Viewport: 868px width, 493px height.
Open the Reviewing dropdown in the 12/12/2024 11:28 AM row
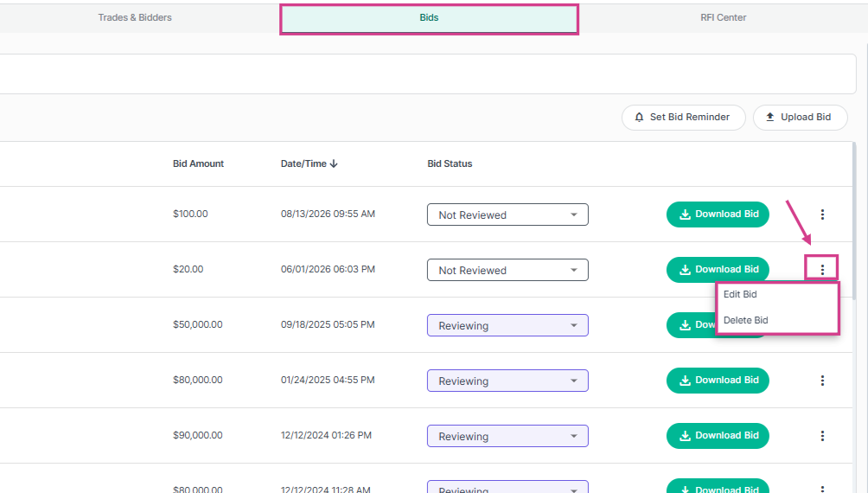(507, 487)
